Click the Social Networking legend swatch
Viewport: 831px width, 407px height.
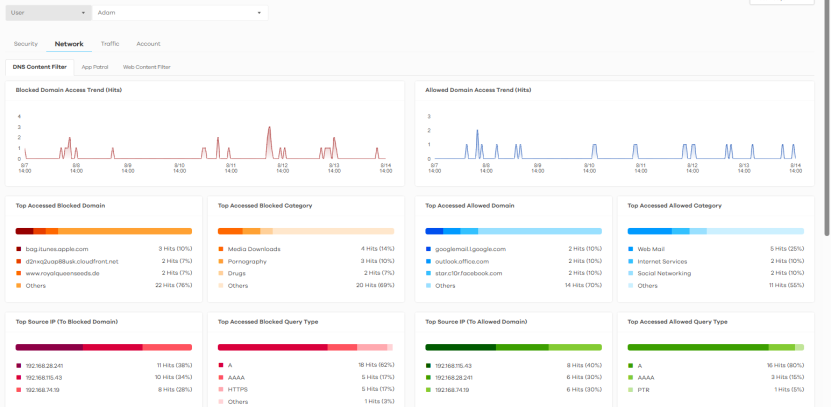click(630, 273)
